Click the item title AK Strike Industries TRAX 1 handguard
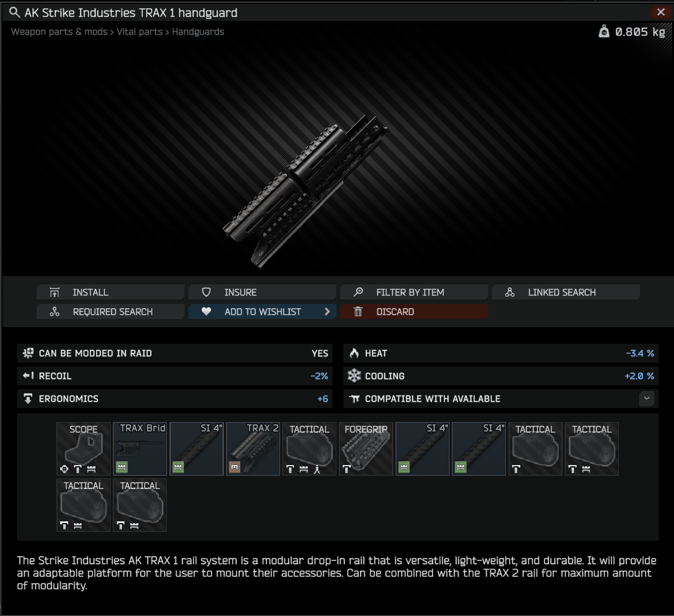674x616 pixels. tap(131, 13)
